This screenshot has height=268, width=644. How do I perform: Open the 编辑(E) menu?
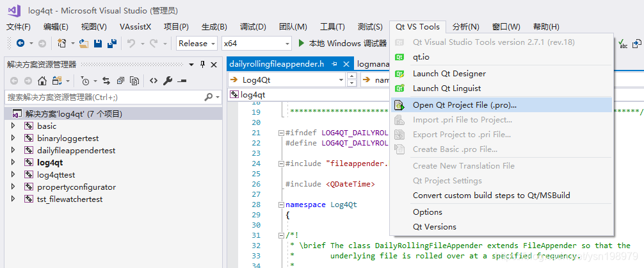pyautogui.click(x=56, y=27)
